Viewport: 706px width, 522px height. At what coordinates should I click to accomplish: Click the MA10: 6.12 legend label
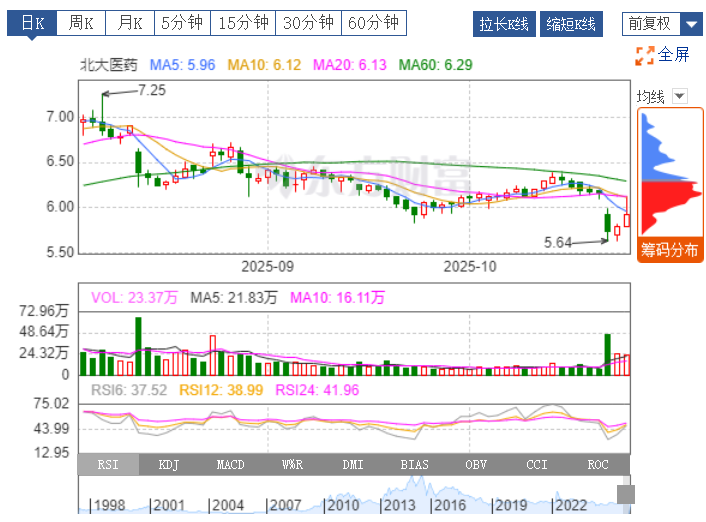pos(264,65)
